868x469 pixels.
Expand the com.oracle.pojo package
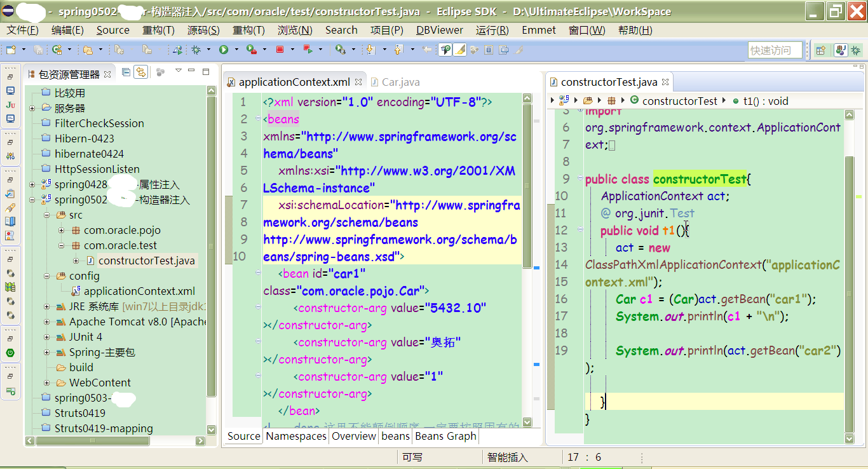[62, 231]
